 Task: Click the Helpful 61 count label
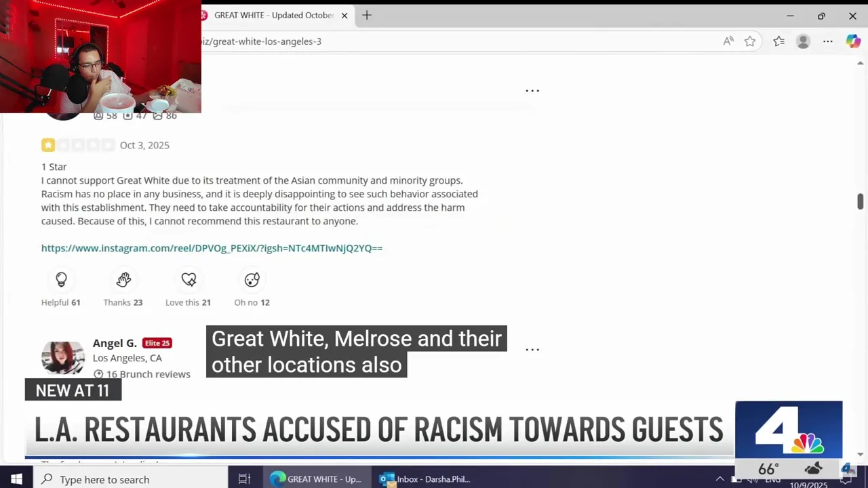coord(61,302)
